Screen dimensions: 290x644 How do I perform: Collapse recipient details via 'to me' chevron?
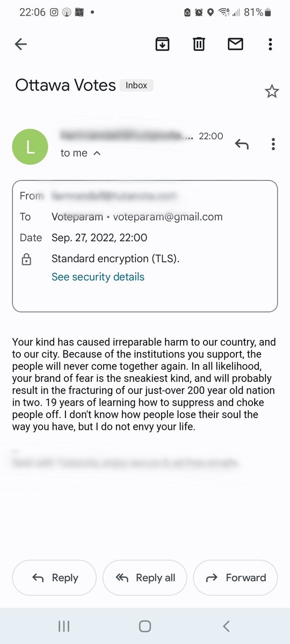pos(97,153)
